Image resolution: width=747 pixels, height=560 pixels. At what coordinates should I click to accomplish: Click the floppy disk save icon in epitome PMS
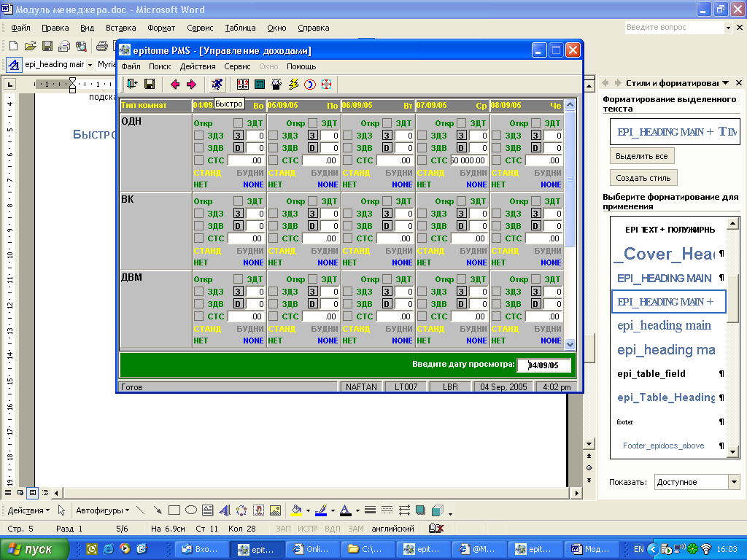(150, 85)
